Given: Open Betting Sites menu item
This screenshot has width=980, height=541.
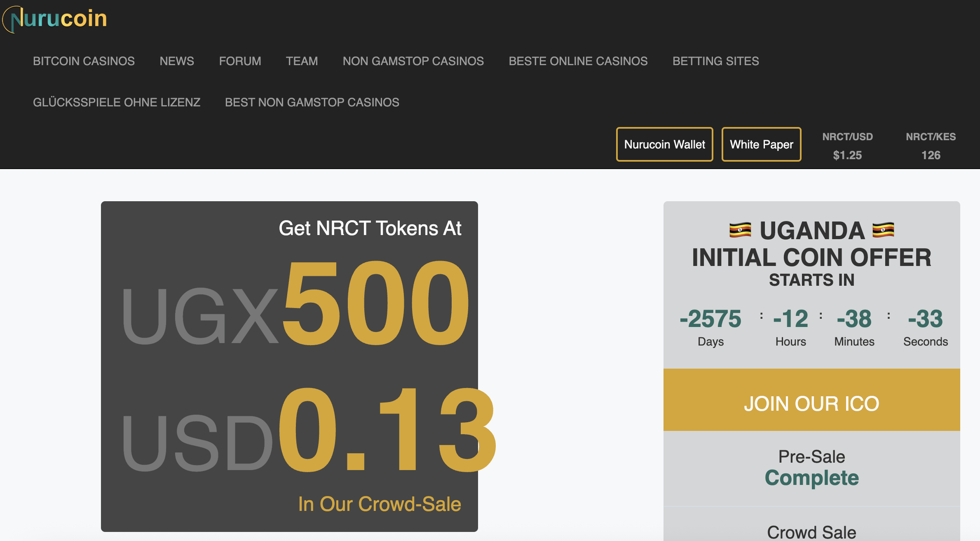Looking at the screenshot, I should (715, 61).
